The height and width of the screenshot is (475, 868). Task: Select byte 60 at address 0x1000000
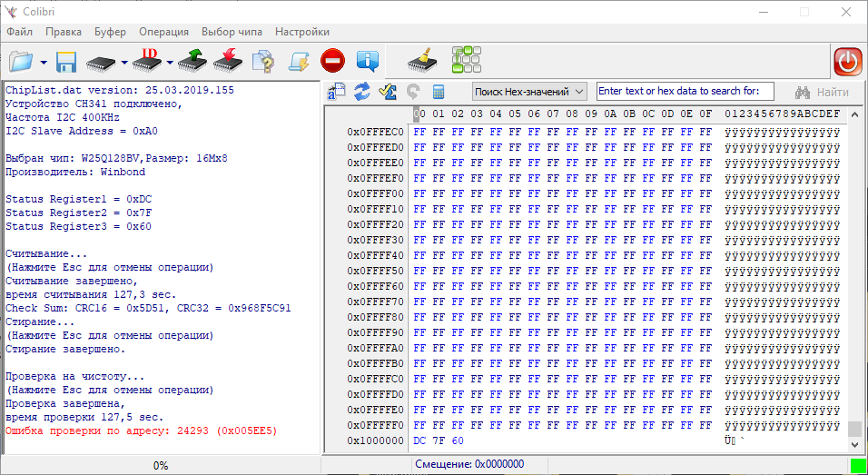pos(458,440)
